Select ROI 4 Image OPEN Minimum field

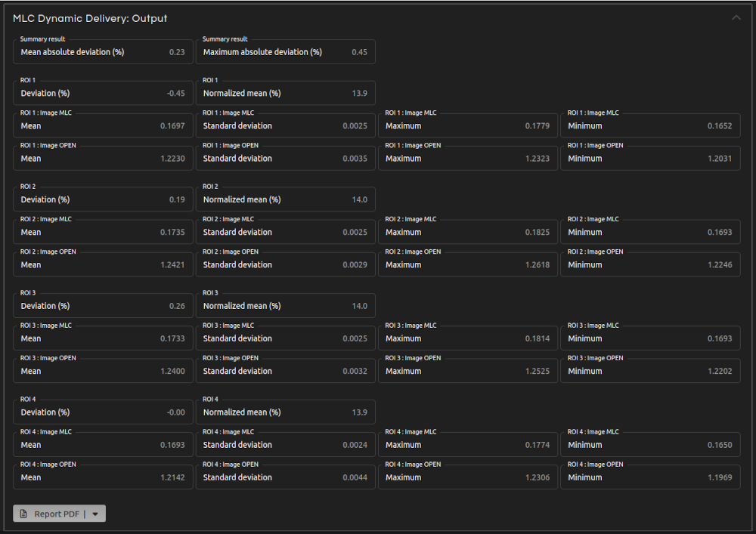(x=650, y=477)
